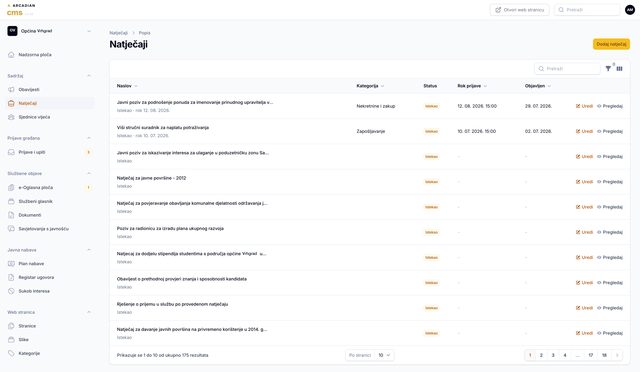Go to pagination page 18
640x372 pixels.
[x=604, y=355]
